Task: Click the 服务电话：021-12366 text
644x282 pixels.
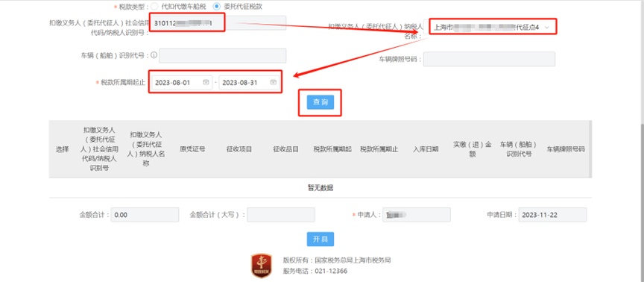Action: click(315, 271)
